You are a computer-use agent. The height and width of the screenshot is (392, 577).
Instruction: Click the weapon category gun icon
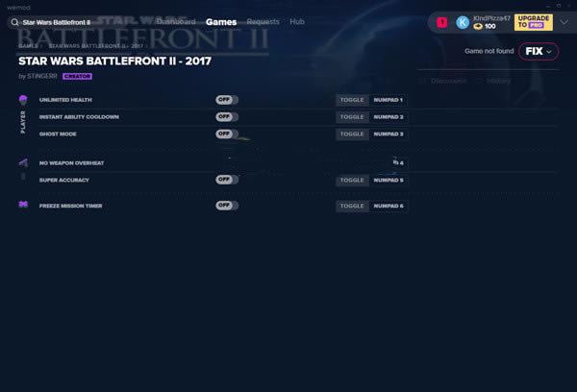(x=23, y=163)
